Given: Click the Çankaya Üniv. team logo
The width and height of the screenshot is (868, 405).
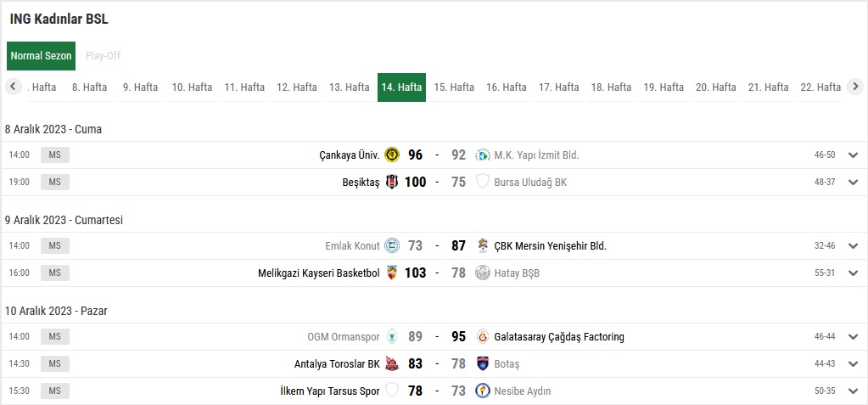Looking at the screenshot, I should (x=391, y=155).
